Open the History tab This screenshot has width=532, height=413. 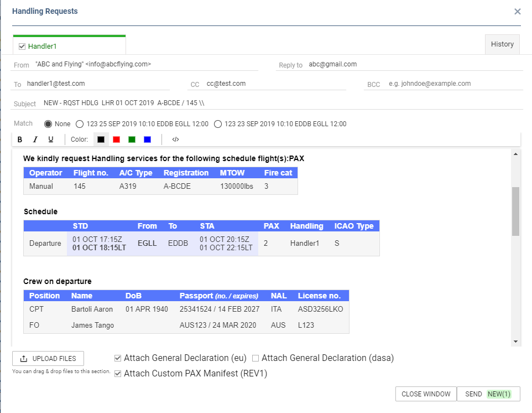click(502, 44)
